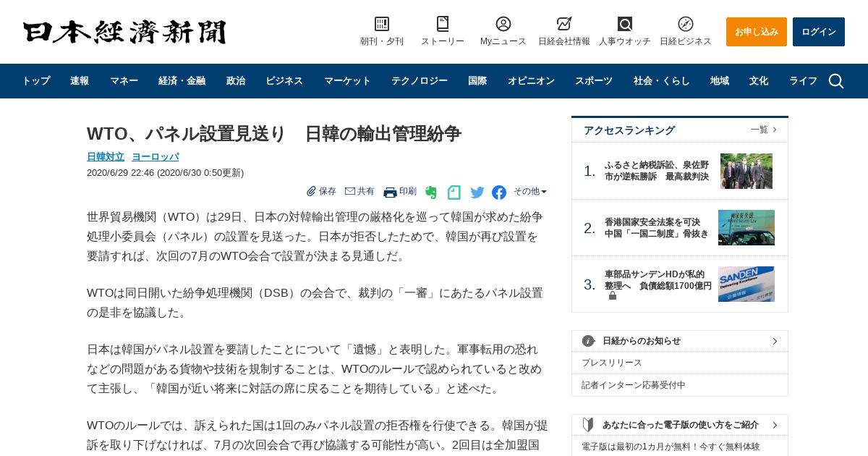Image resolution: width=868 pixels, height=456 pixels.
Task: Open the ストーリー icon
Action: 443,24
